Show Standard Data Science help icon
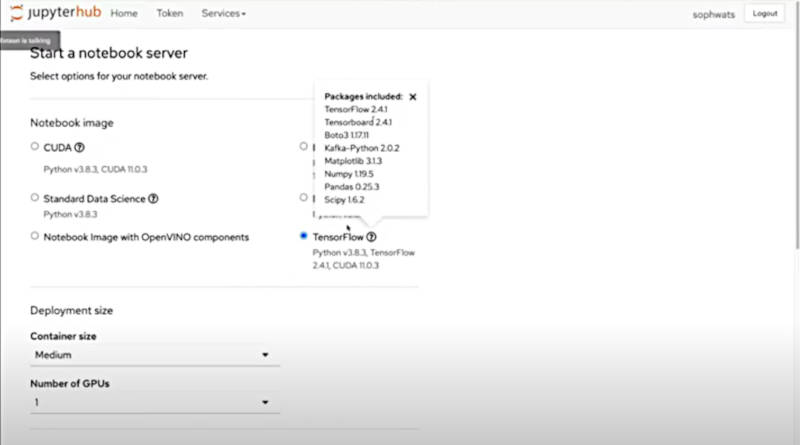 coord(153,199)
